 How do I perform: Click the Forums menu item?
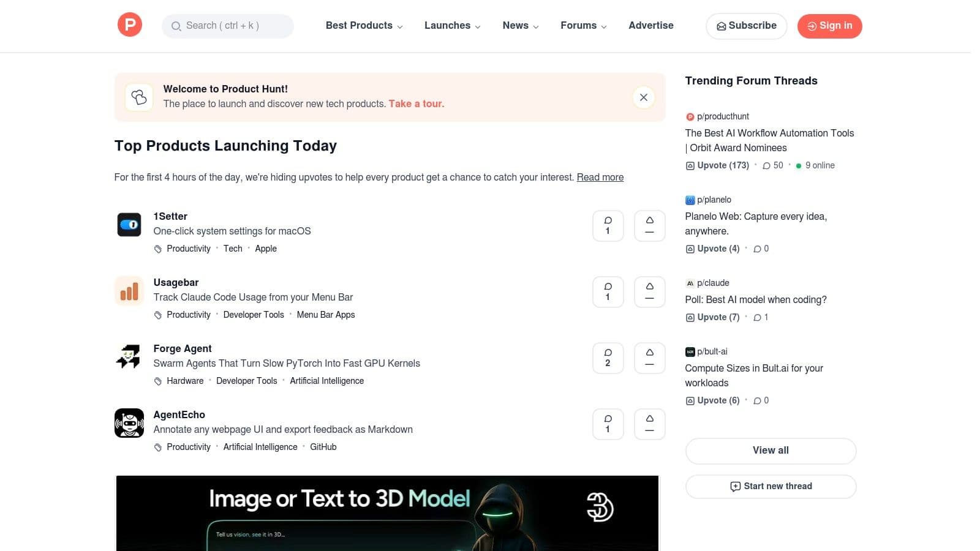click(579, 26)
